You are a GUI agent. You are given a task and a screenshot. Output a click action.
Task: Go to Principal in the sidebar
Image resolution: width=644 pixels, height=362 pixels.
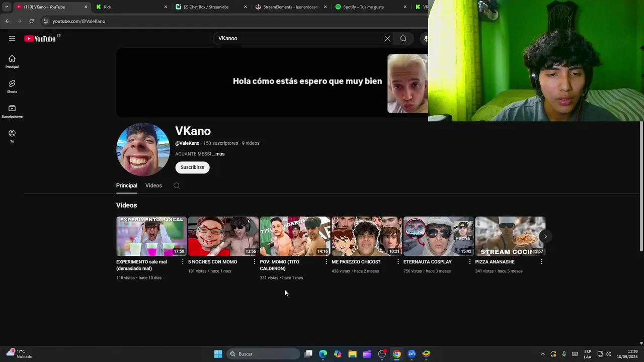coord(12,62)
